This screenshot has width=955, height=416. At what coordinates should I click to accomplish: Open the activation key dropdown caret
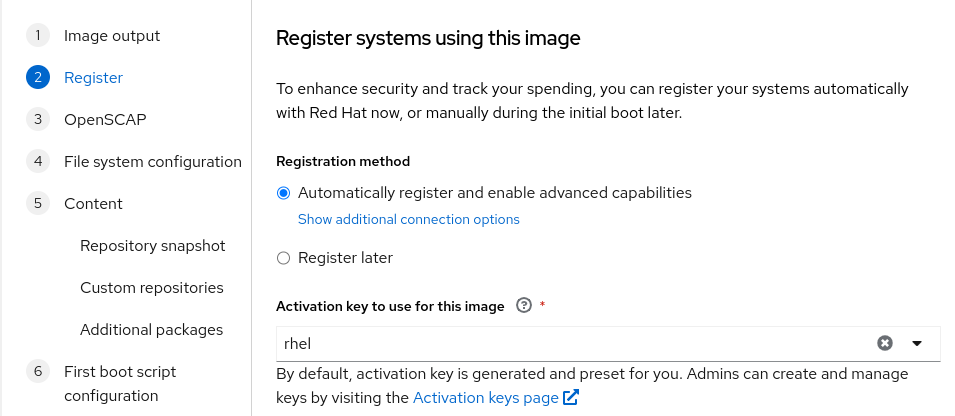917,344
